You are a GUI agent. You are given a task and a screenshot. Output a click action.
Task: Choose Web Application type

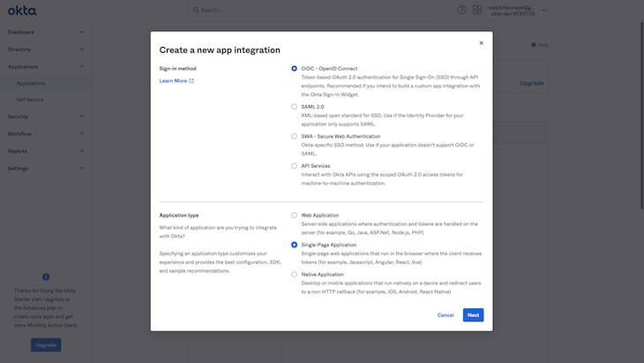click(x=294, y=216)
